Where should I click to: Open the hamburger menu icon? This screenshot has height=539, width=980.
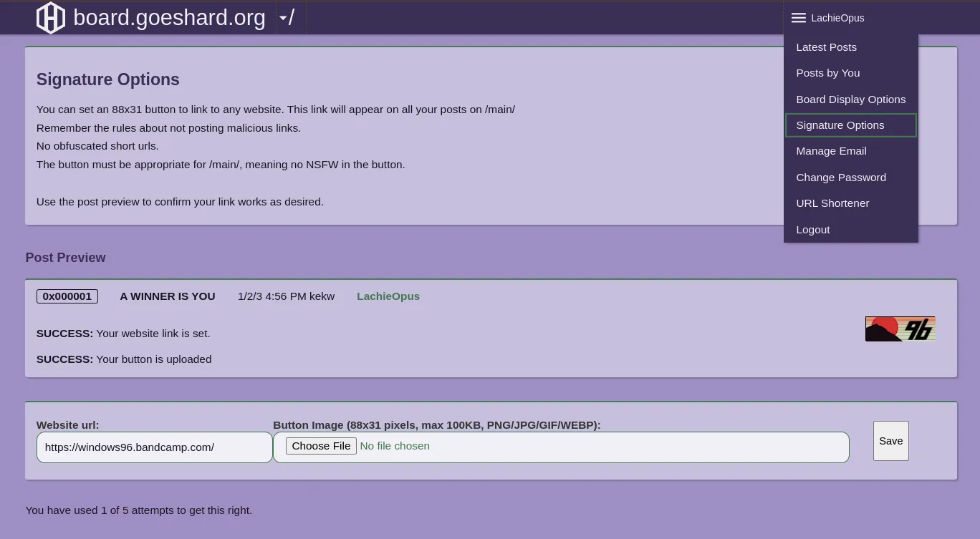click(798, 18)
